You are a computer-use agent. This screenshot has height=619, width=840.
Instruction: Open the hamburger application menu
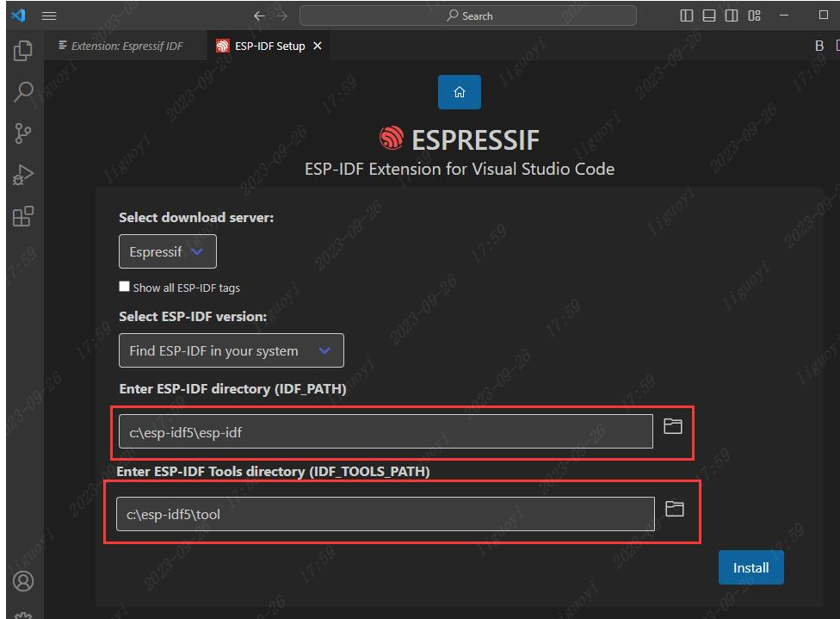coord(49,15)
